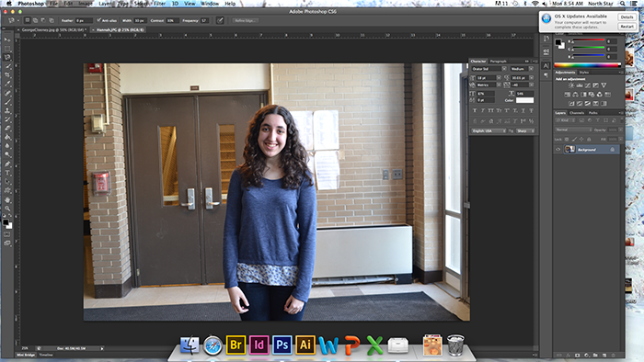Screen dimensions: 644x362
Task: Switch to the Channels tab
Action: tap(577, 113)
